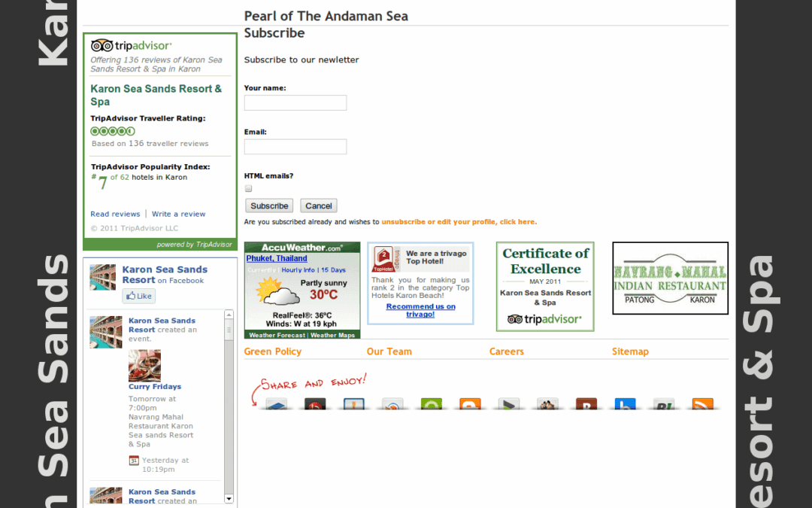Screen dimensions: 812x508
Task: Click the Navrang Mahal Indian Restaurant banner
Action: [670, 278]
